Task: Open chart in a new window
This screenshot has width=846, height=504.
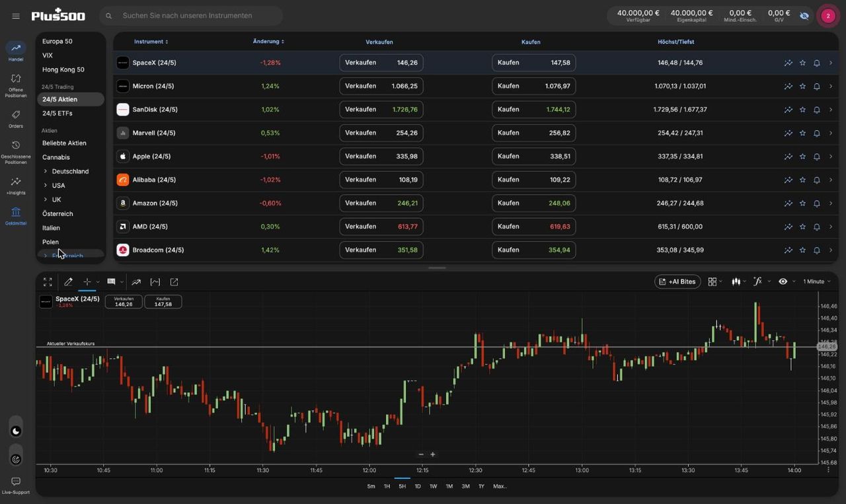Action: [x=174, y=282]
